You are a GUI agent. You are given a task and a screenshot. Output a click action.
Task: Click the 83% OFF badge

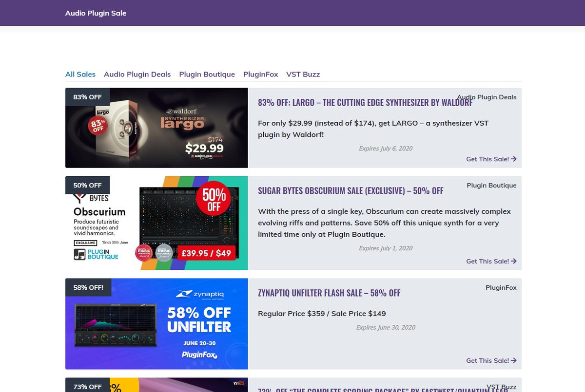(88, 97)
